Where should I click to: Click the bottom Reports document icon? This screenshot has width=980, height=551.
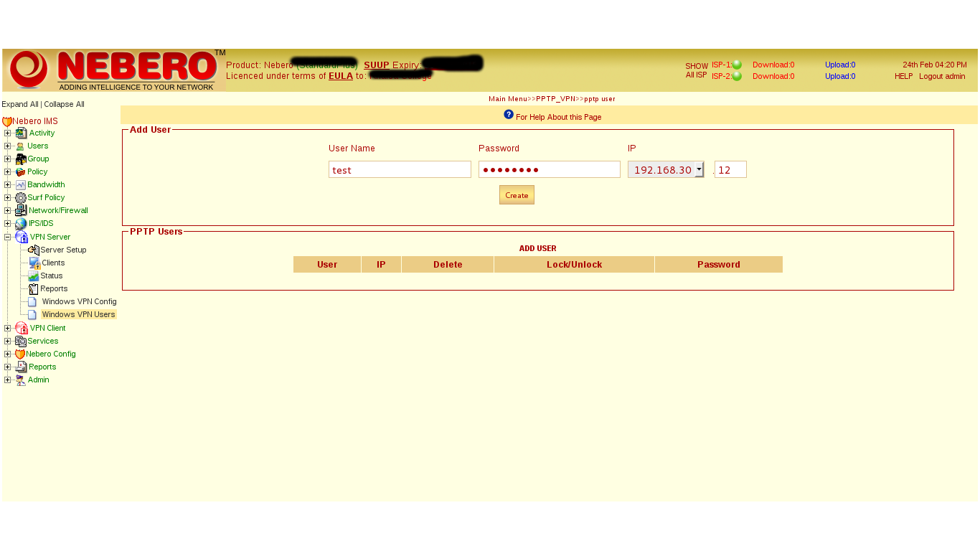(x=21, y=367)
